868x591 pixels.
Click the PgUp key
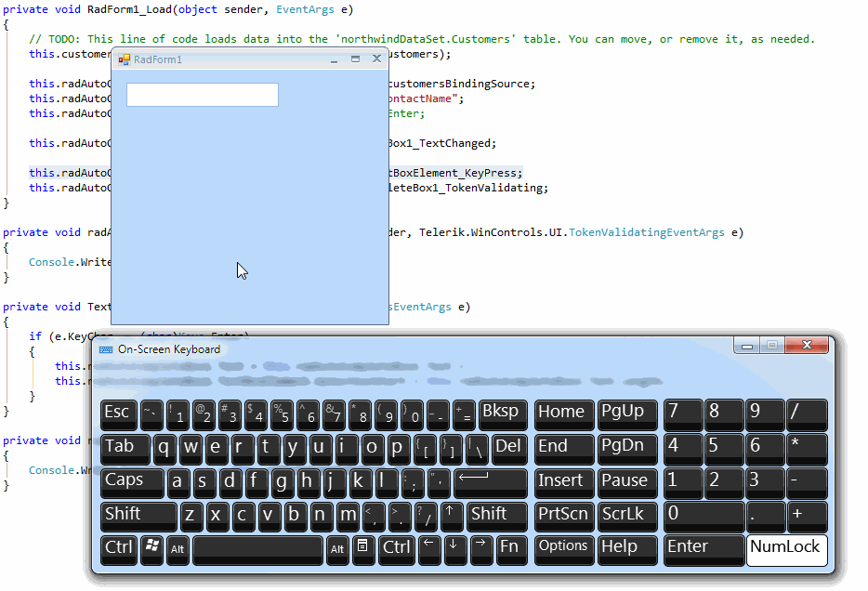(627, 414)
